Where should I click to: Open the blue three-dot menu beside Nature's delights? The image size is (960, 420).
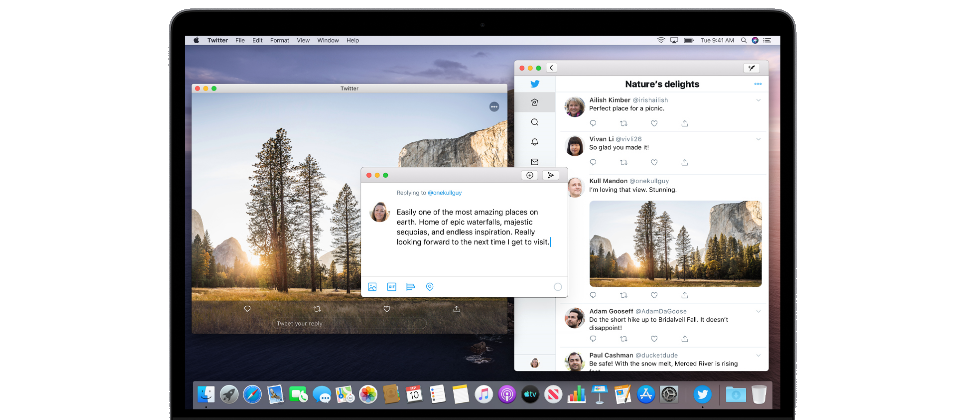tap(758, 84)
